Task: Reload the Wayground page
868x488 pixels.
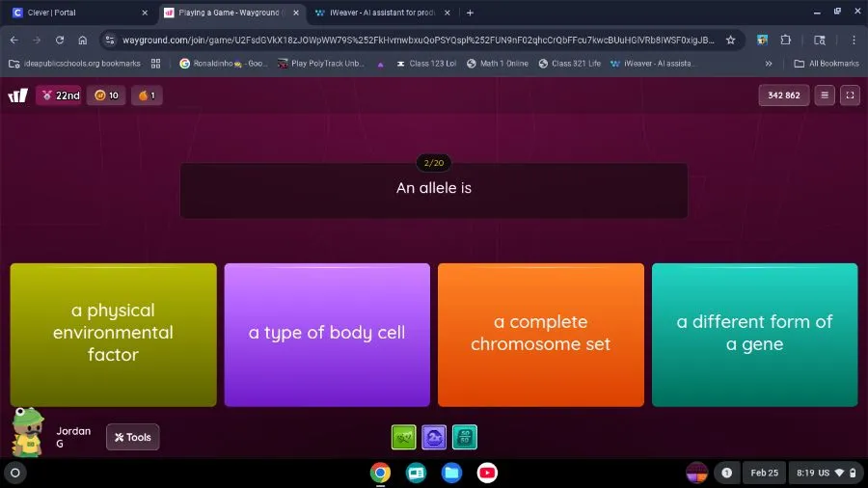Action: click(x=60, y=40)
